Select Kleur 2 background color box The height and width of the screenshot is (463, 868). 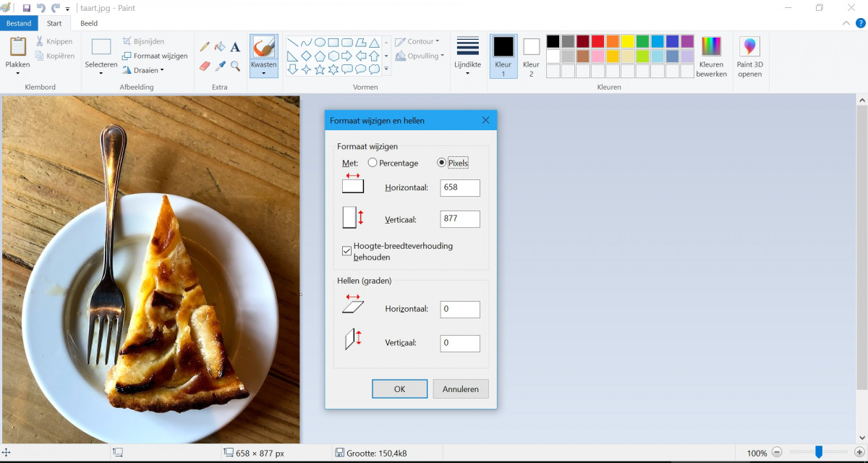click(532, 56)
